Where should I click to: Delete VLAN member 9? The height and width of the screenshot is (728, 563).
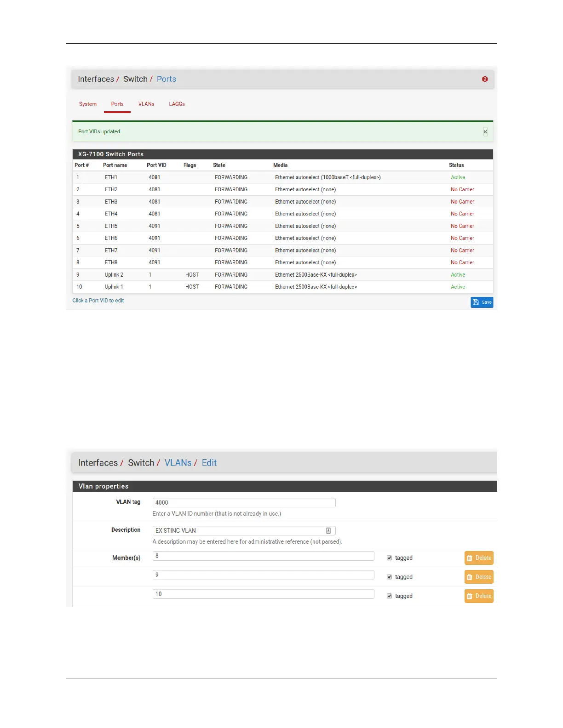[479, 577]
